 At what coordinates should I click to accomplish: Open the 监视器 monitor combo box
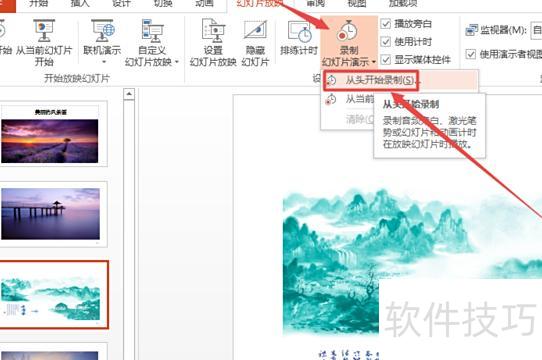coord(537,30)
